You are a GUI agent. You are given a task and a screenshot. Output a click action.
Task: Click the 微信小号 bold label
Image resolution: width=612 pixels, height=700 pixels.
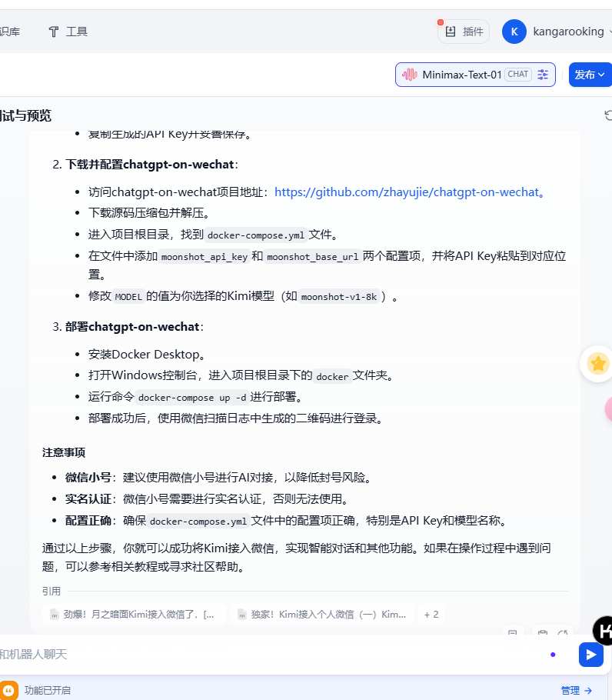(x=88, y=478)
